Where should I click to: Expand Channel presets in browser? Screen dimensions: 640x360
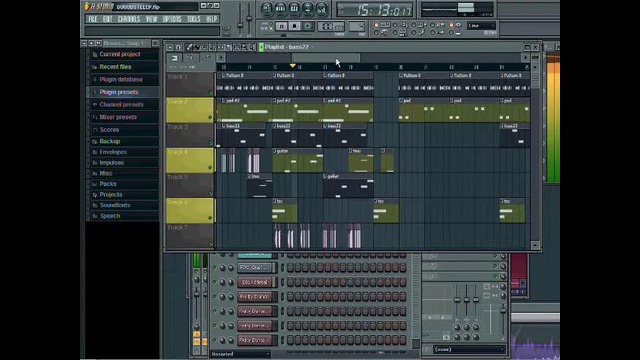(121, 104)
